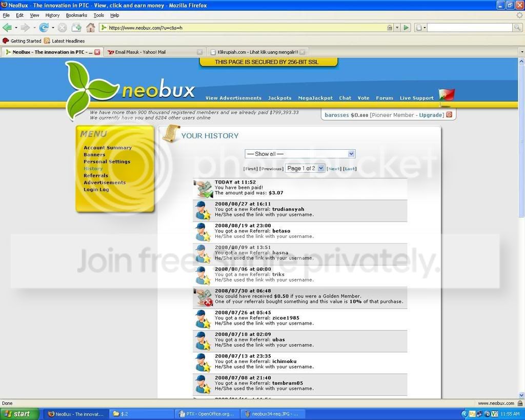Open the Home page icon
Image resolution: width=525 pixels, height=420 pixels.
point(90,28)
